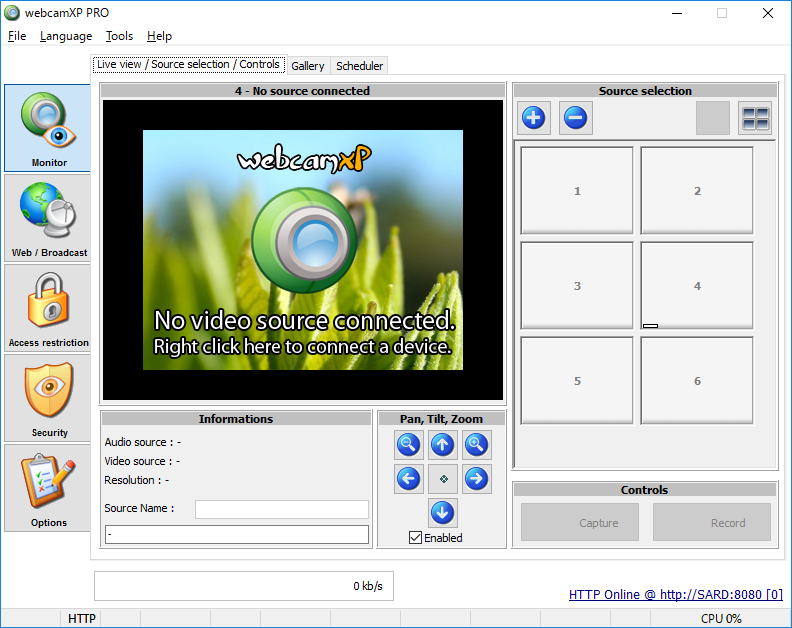Viewport: 792px width, 628px height.
Task: Open the Security section
Action: (x=47, y=398)
